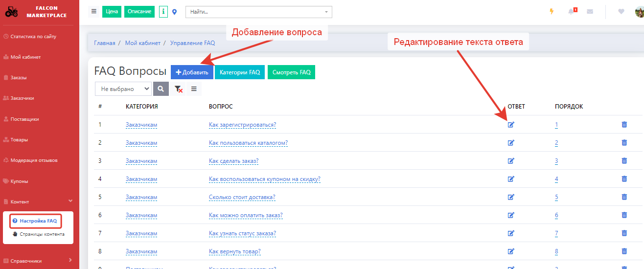Click the yellow lightning bolt icon
This screenshot has height=269, width=644.
point(552,12)
